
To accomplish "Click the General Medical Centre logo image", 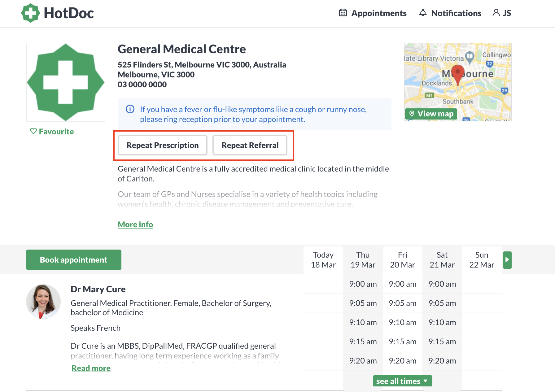I will point(66,82).
